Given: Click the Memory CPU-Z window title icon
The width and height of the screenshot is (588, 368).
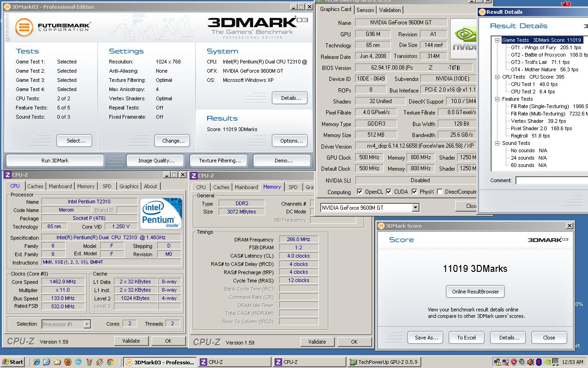Looking at the screenshot, I should 194,175.
